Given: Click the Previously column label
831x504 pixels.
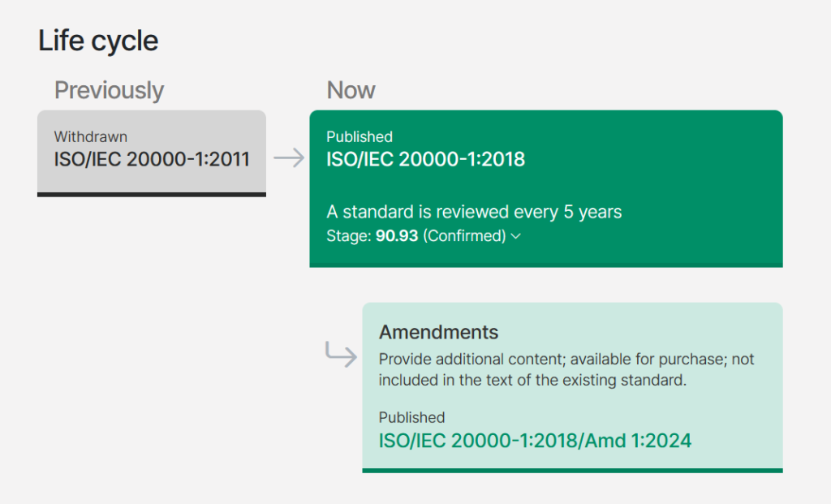Looking at the screenshot, I should (x=110, y=90).
